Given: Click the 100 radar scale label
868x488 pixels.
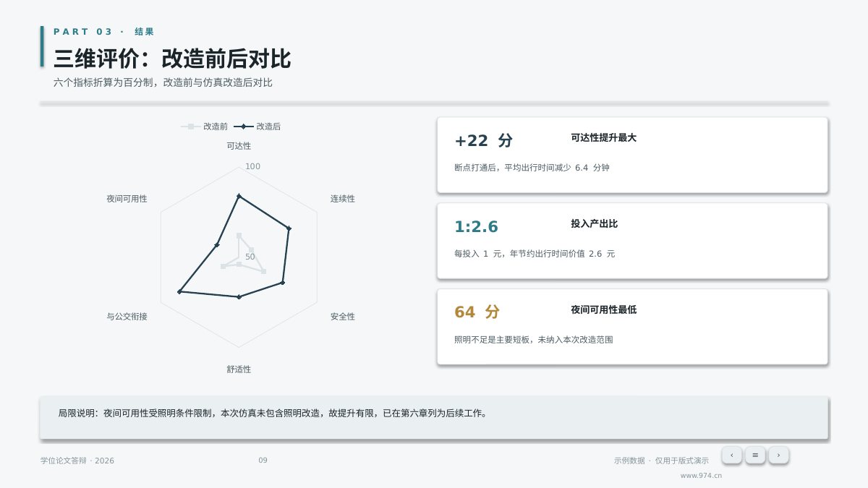Looking at the screenshot, I should [253, 166].
